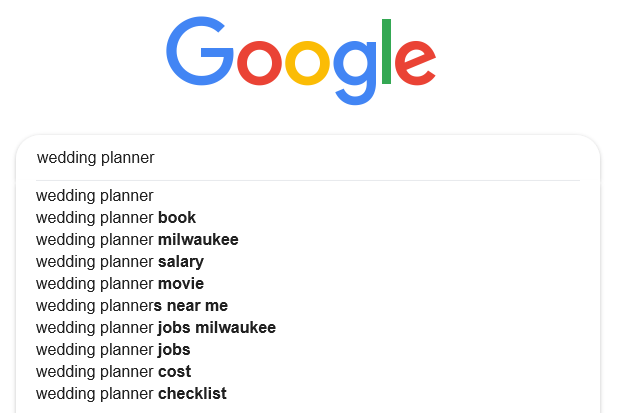Click the bold word 'milwaukee' in third suggestion
Image resolution: width=618 pixels, height=413 pixels.
[198, 240]
